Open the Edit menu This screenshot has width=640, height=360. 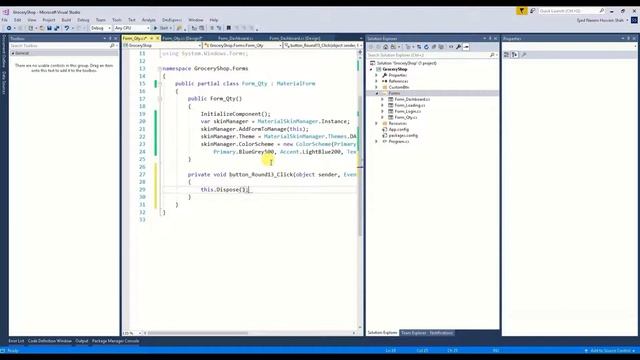pos(18,20)
